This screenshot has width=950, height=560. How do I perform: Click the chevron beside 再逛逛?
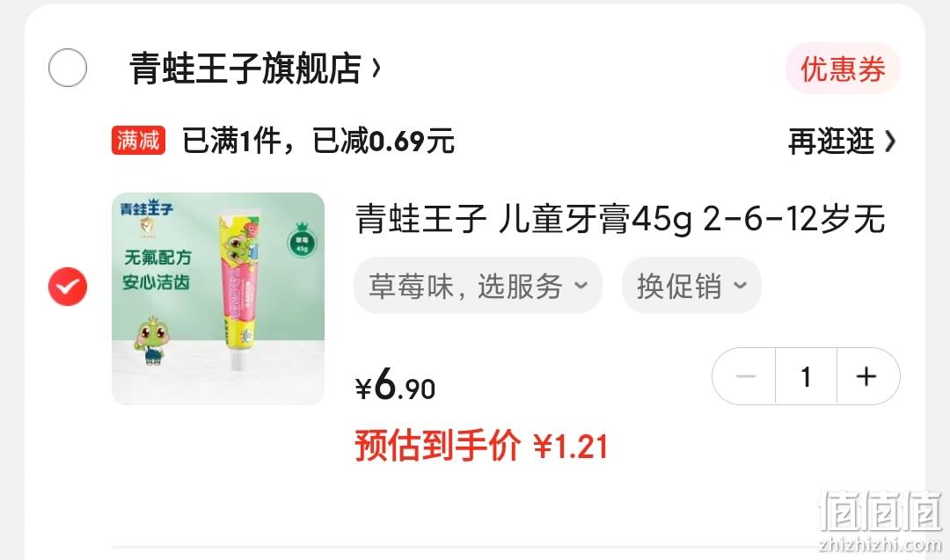pyautogui.click(x=889, y=141)
